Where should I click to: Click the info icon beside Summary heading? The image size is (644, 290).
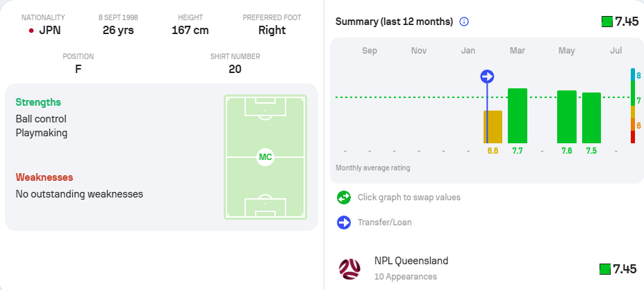click(463, 22)
